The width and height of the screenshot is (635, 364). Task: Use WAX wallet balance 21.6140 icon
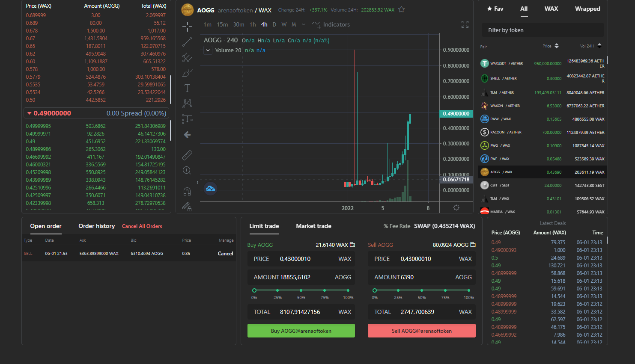point(352,245)
